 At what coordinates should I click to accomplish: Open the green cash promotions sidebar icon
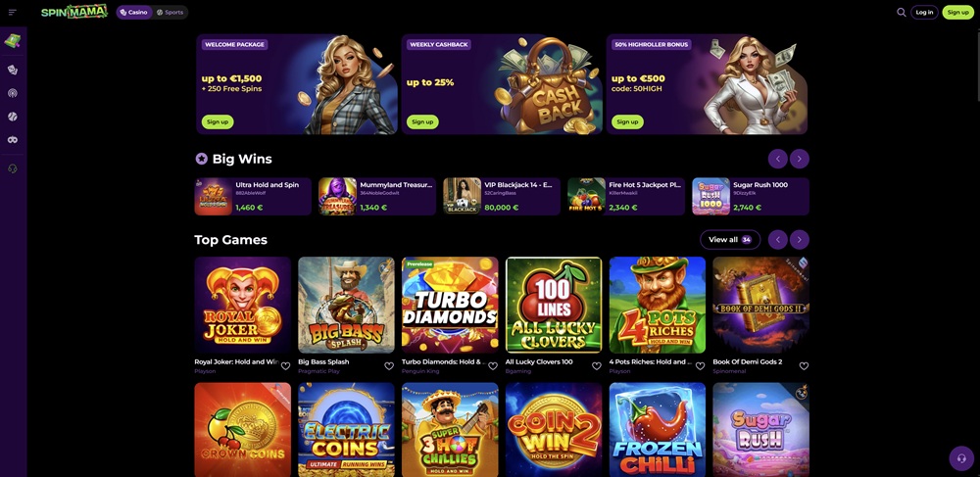(x=13, y=41)
